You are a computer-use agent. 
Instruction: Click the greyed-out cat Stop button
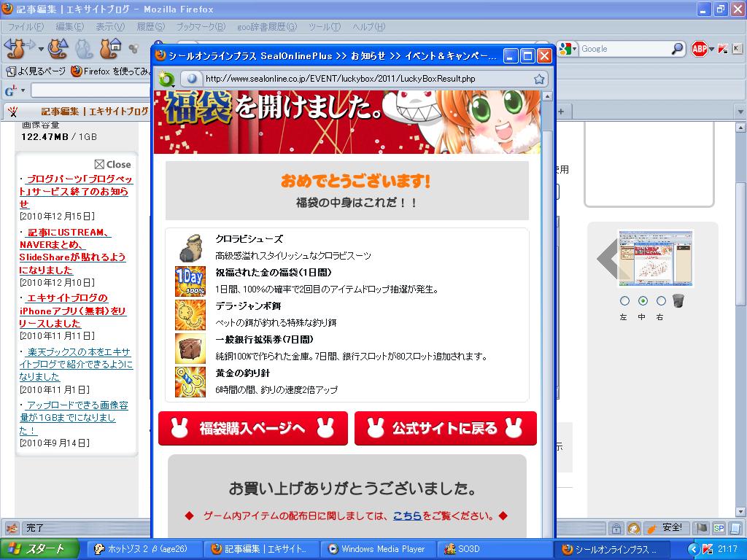click(x=84, y=48)
